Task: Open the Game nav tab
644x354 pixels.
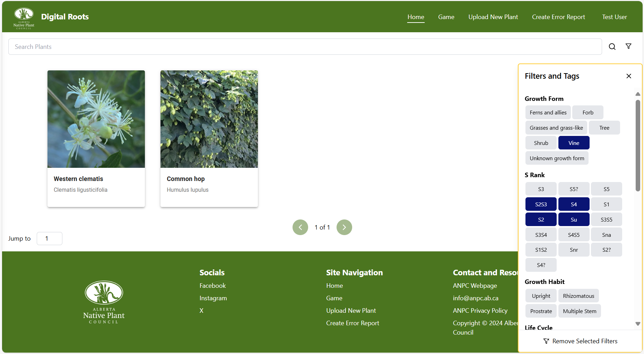Action: (x=446, y=17)
